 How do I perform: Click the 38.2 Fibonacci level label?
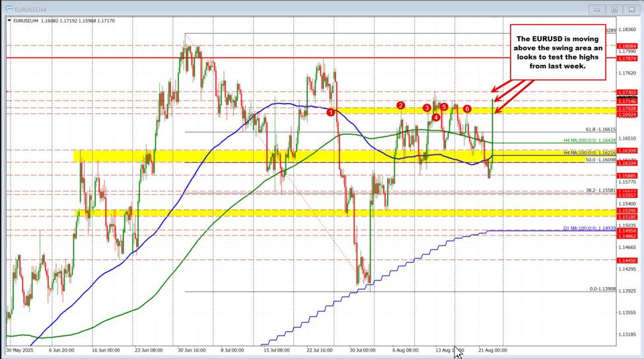[600, 190]
